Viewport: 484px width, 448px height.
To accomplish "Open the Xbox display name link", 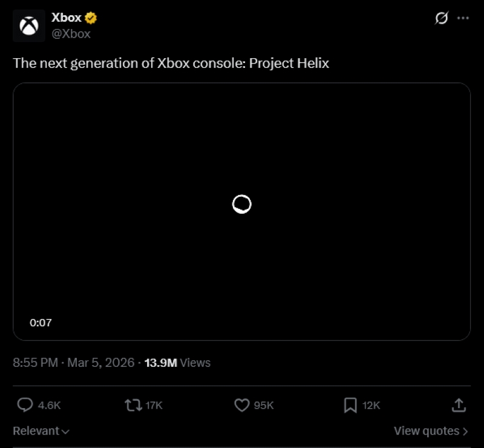I will click(67, 18).
